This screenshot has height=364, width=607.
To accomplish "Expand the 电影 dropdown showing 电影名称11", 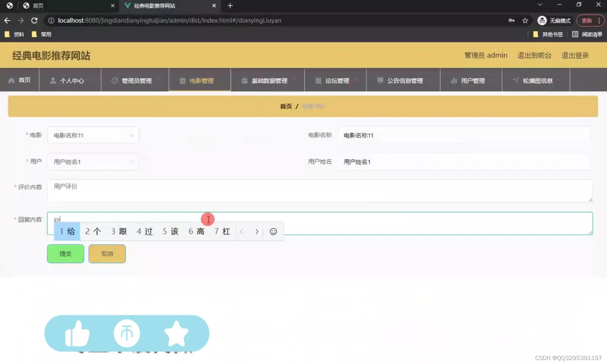I will pos(93,135).
